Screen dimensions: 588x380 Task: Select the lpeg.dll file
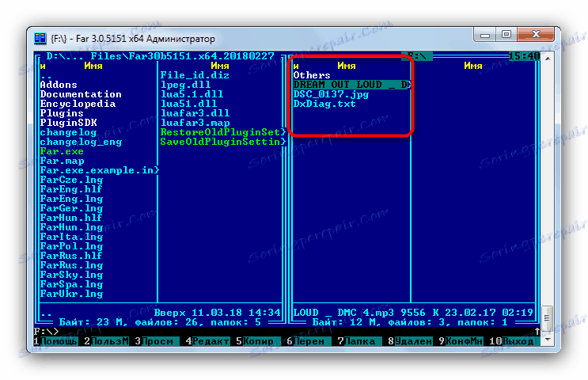coord(185,85)
